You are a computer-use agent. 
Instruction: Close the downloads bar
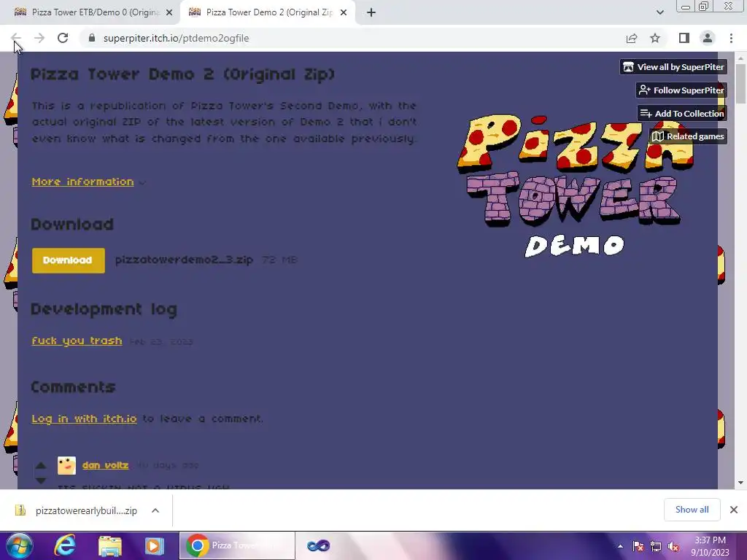(x=734, y=510)
